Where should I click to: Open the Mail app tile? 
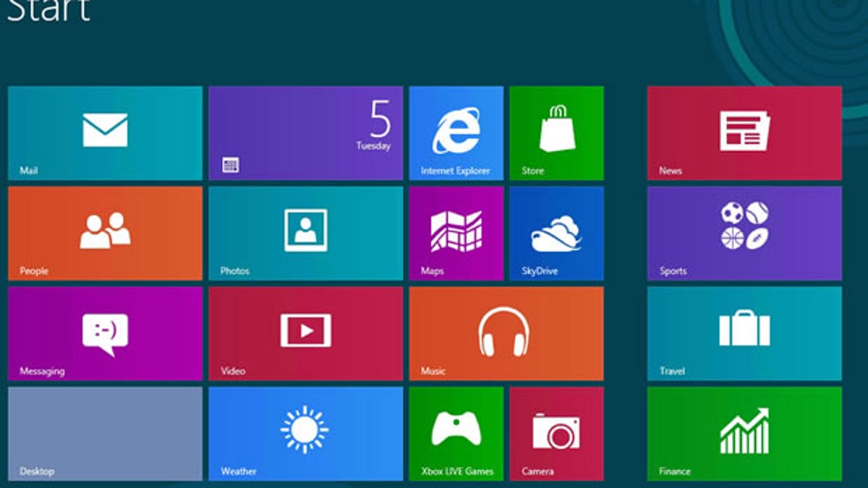point(105,133)
